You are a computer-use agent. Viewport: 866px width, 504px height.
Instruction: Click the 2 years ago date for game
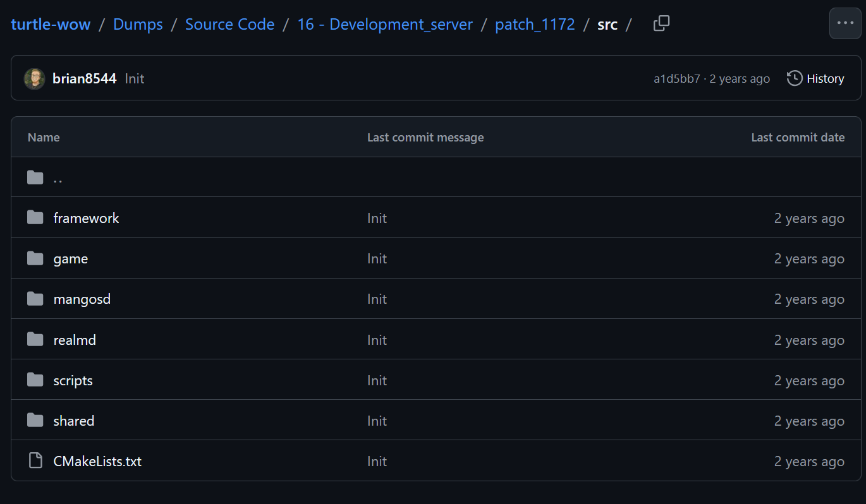point(809,259)
